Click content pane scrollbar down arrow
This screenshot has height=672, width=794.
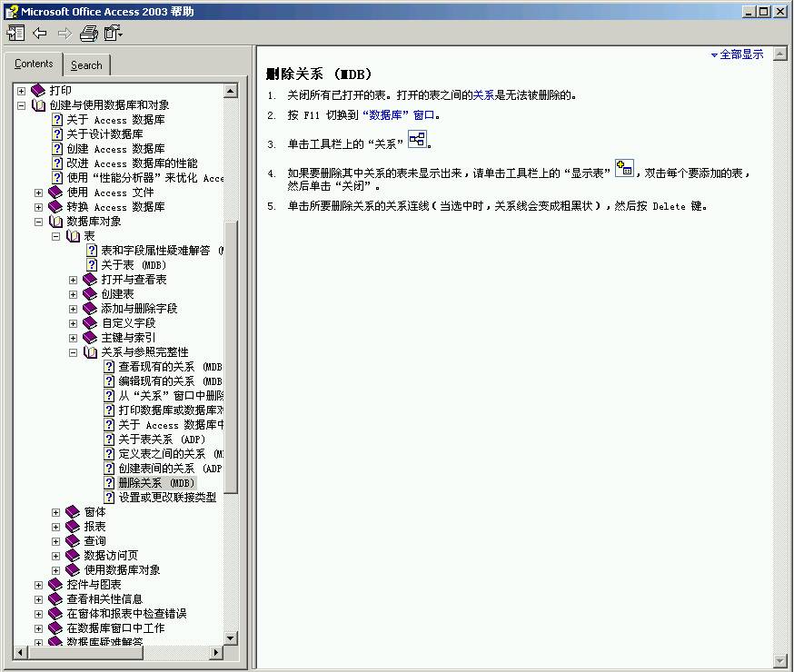pyautogui.click(x=780, y=660)
